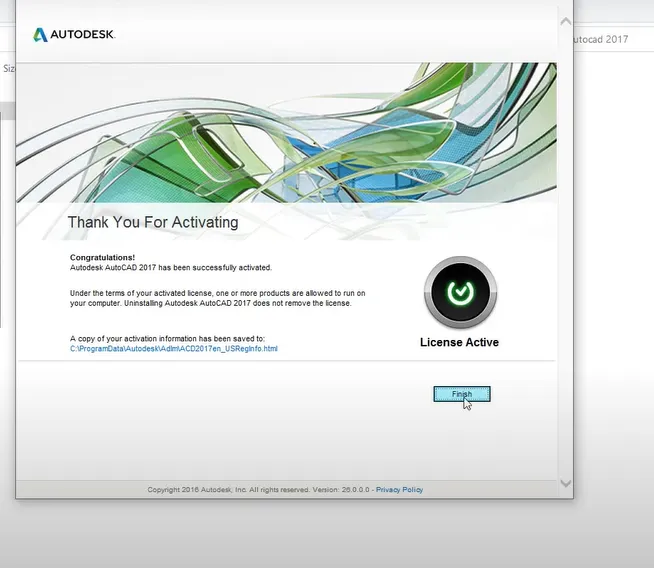Click the AUTODESK wordmark text
The width and height of the screenshot is (654, 568).
(83, 35)
